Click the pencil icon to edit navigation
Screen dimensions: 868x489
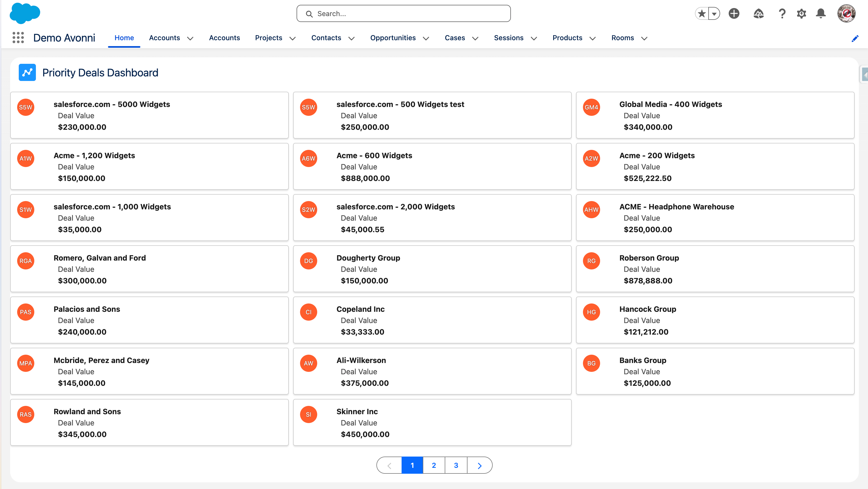[855, 38]
